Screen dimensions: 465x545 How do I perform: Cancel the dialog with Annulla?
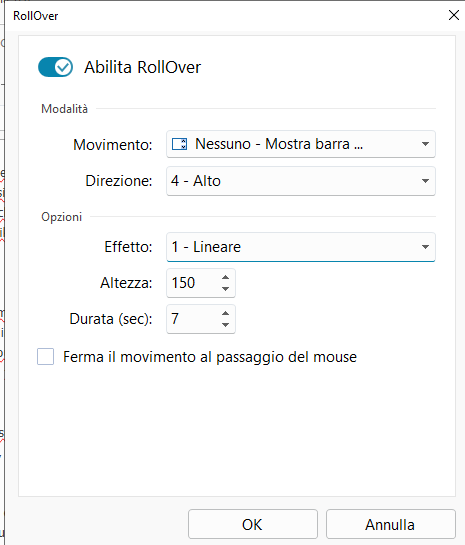pyautogui.click(x=390, y=524)
